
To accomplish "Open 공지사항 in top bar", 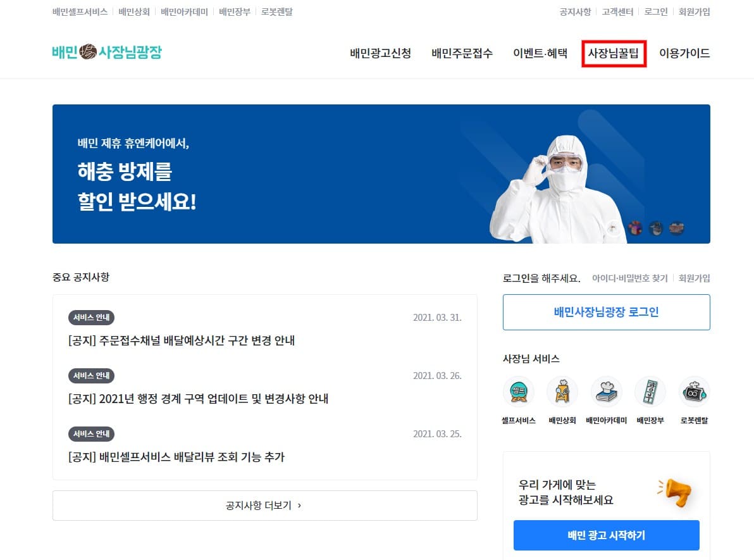I will pos(575,11).
